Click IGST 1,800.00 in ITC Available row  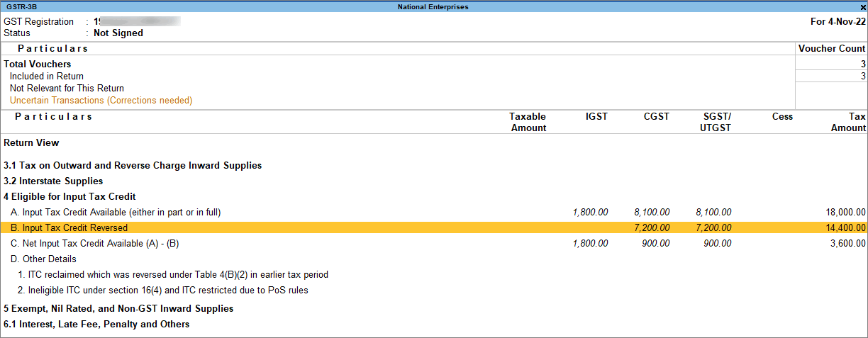tap(590, 213)
